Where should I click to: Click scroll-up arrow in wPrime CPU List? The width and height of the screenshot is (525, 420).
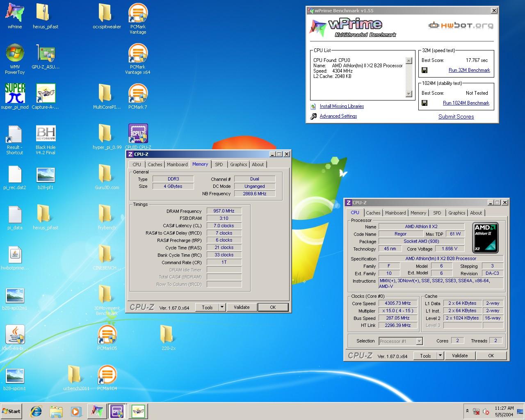pos(409,61)
